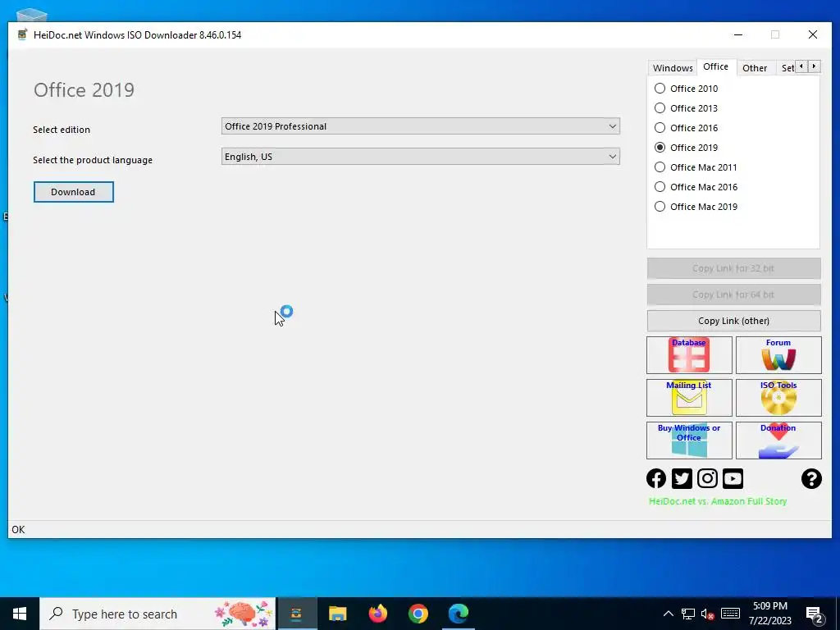Open the Mailing List envelope button
840x630 pixels.
pos(689,398)
